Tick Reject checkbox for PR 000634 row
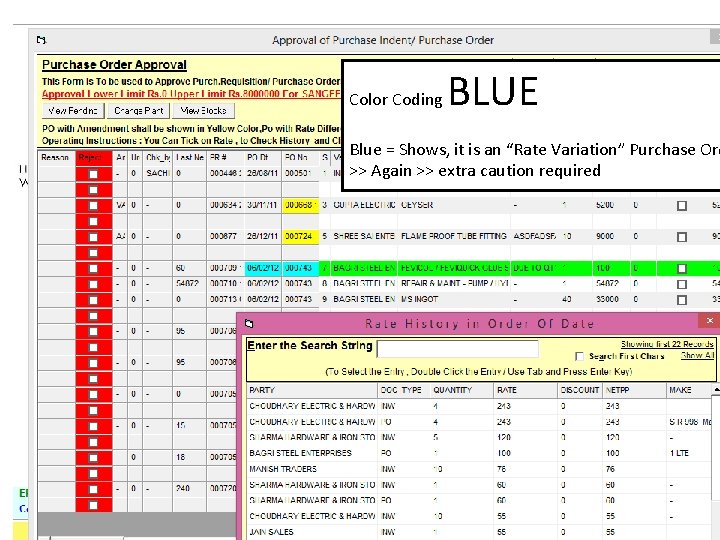720x540 pixels. (x=93, y=205)
